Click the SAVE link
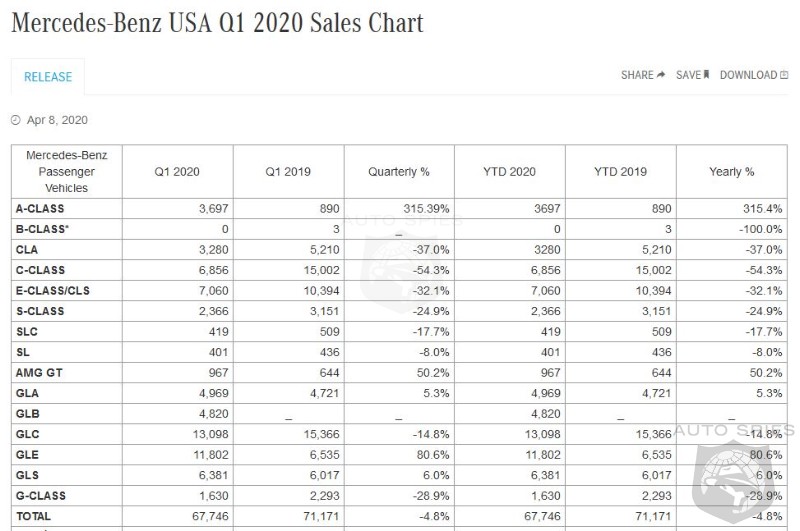The height and width of the screenshot is (531, 800). click(688, 75)
